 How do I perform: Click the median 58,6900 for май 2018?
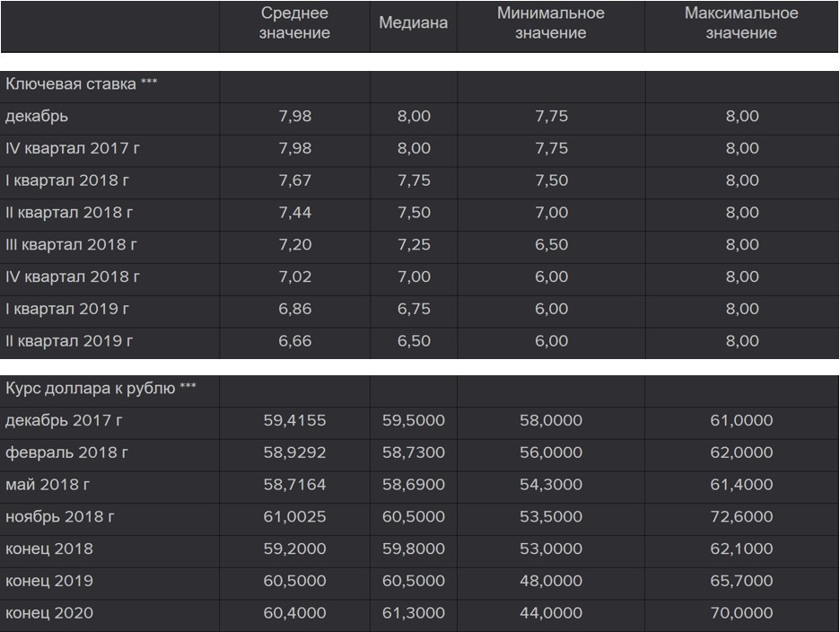pyautogui.click(x=414, y=485)
